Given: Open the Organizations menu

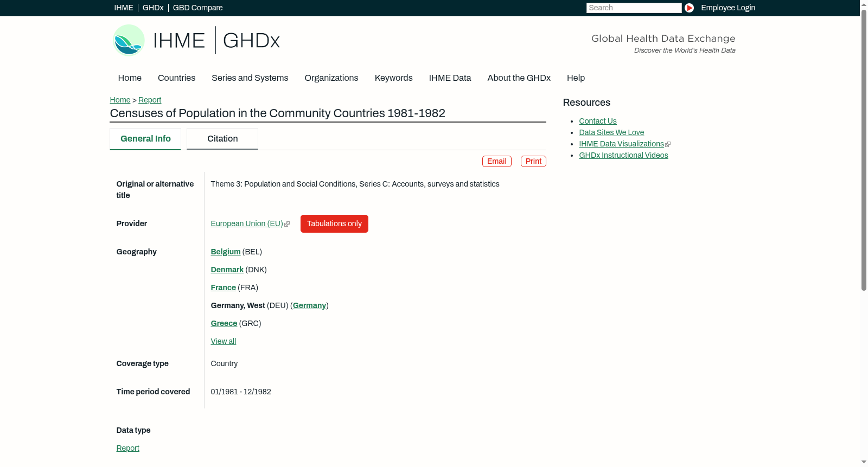Looking at the screenshot, I should coord(331,78).
